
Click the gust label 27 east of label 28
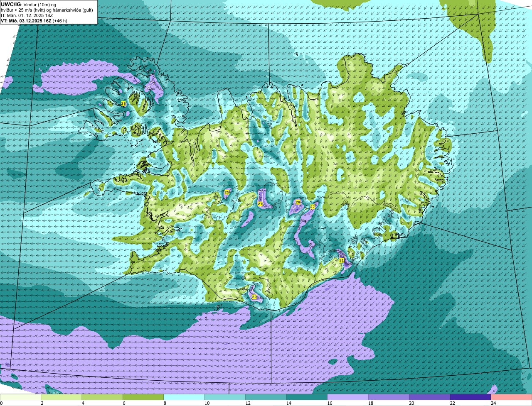[x=313, y=207]
